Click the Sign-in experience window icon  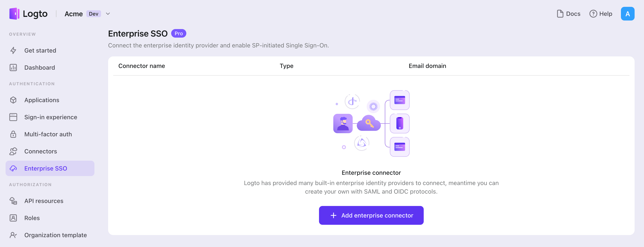pyautogui.click(x=13, y=117)
